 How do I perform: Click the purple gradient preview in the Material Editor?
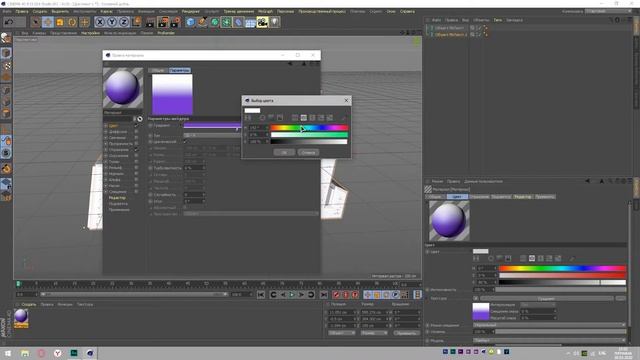172,94
